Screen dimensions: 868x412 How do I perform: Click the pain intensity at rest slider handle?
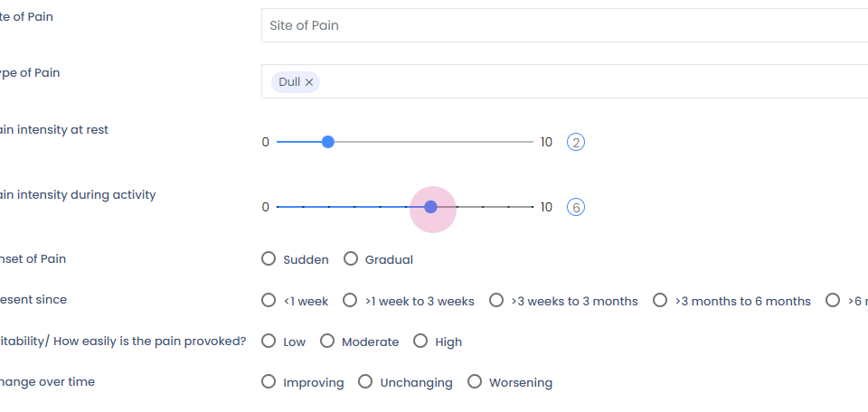328,142
